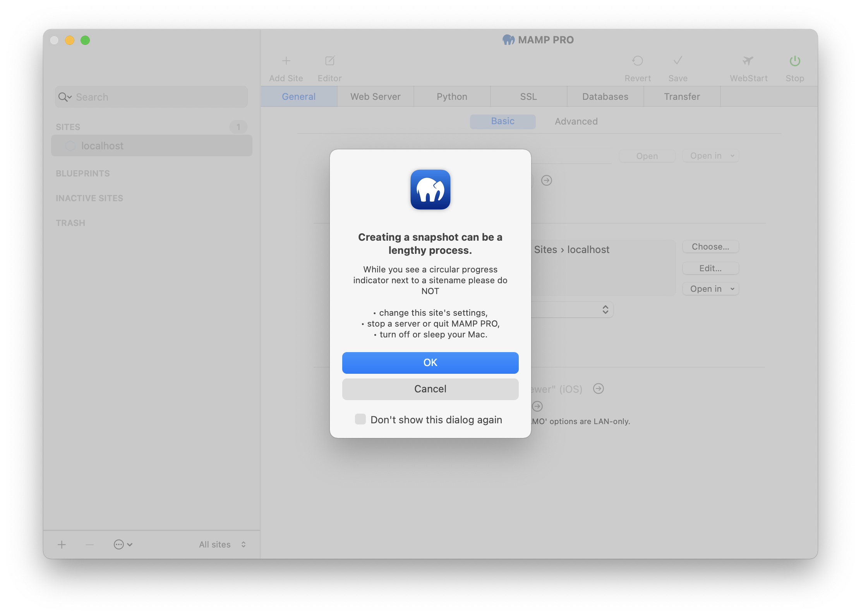Click the search magnifier icon
Screen dimensions: 861x616
pos(65,97)
